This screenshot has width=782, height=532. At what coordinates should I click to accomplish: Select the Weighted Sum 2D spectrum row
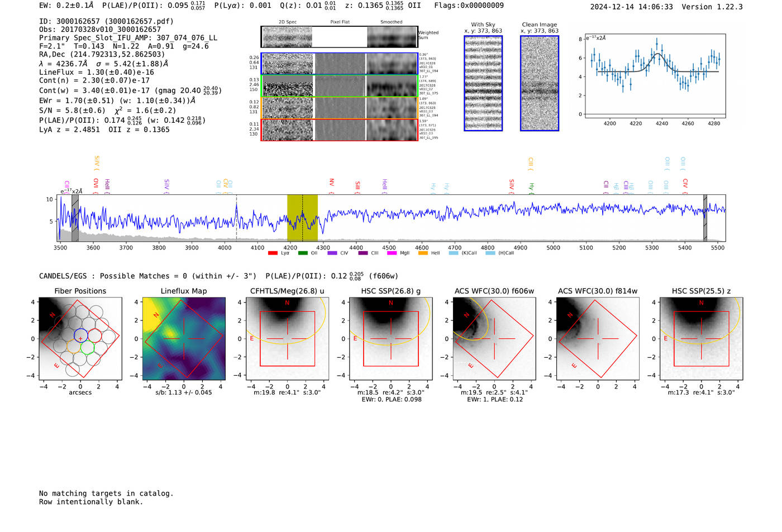point(339,37)
